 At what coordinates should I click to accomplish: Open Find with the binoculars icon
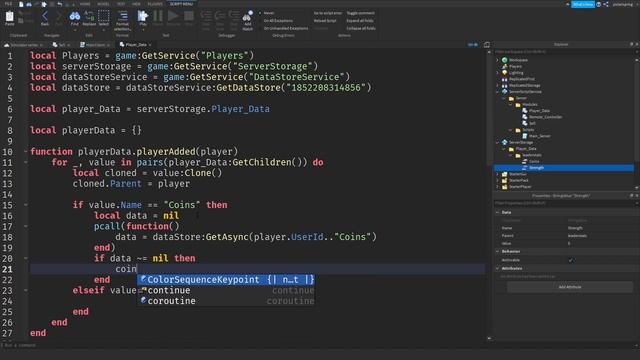pyautogui.click(x=75, y=17)
